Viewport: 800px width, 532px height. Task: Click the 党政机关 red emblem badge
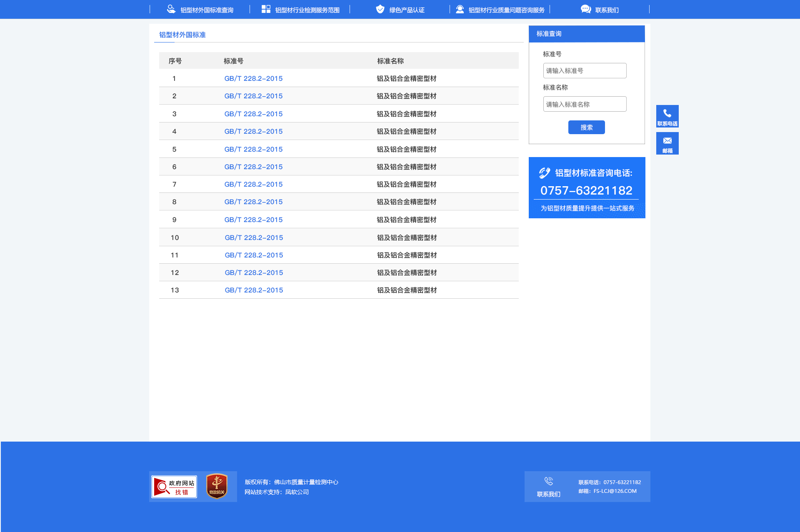(x=217, y=487)
